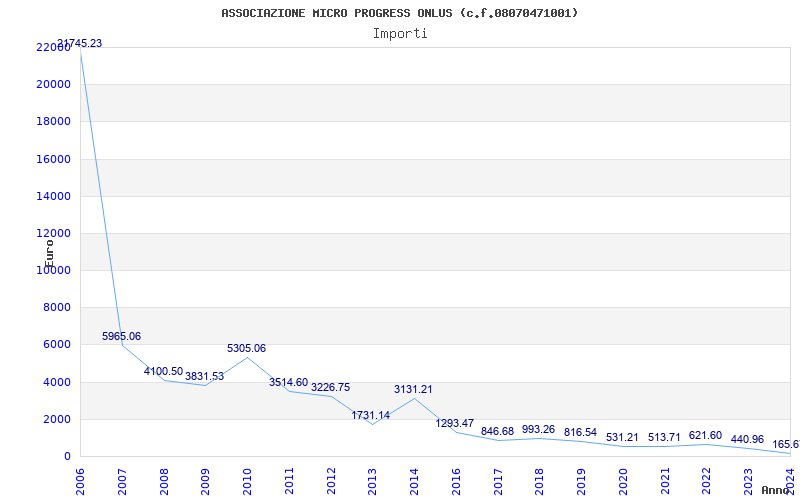Click the 18000 y-axis tick label

[53, 121]
